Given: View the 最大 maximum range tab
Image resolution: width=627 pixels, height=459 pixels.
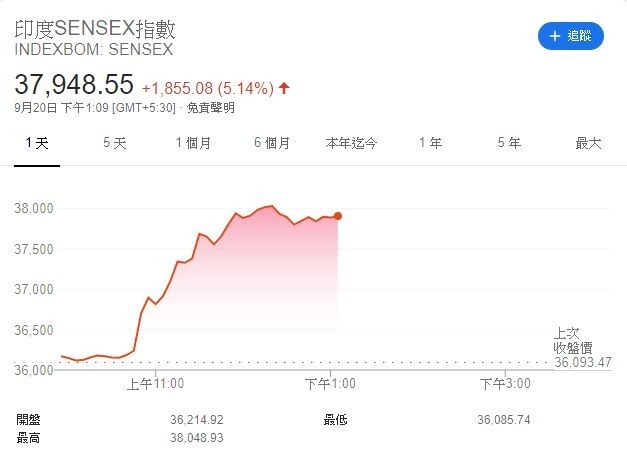Looking at the screenshot, I should (x=588, y=143).
